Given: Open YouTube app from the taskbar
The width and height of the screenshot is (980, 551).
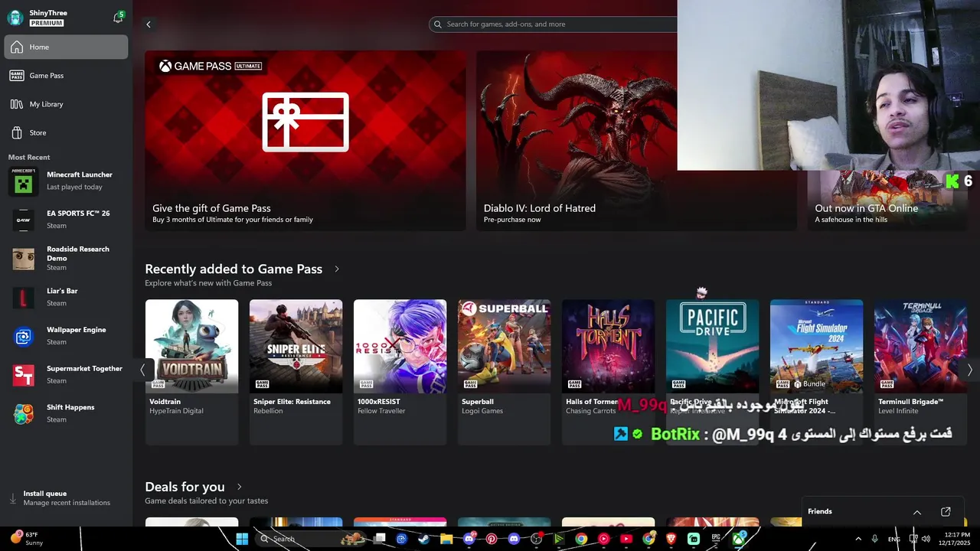Looking at the screenshot, I should coord(626,539).
